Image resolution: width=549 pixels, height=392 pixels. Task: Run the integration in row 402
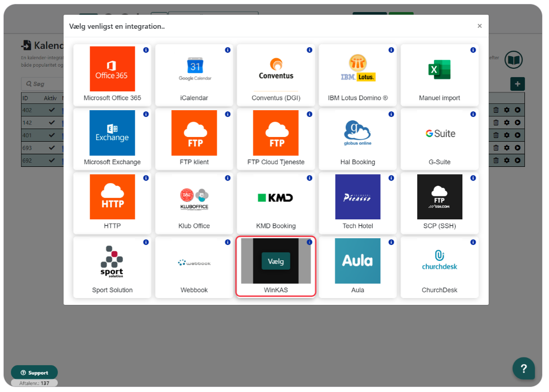tap(518, 110)
